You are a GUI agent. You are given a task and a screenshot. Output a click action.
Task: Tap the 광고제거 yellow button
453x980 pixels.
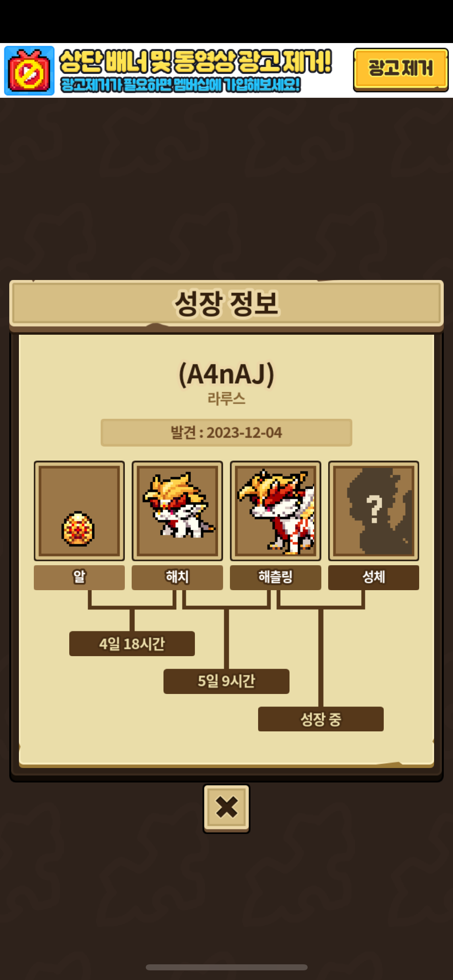[401, 70]
